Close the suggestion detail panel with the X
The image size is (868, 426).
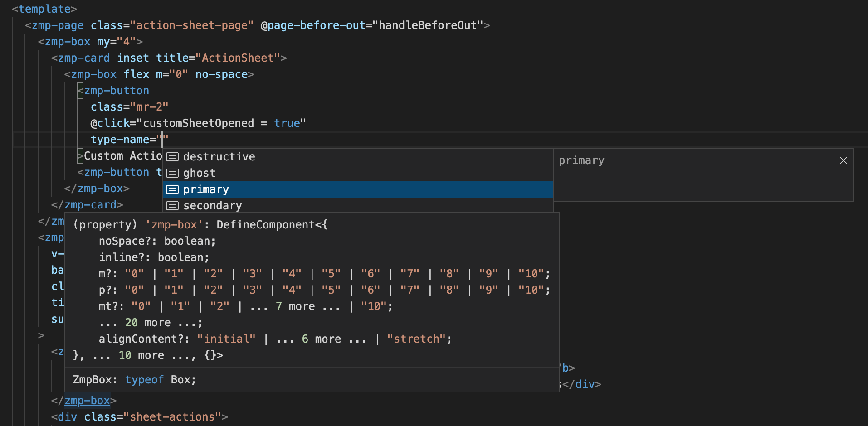point(843,160)
